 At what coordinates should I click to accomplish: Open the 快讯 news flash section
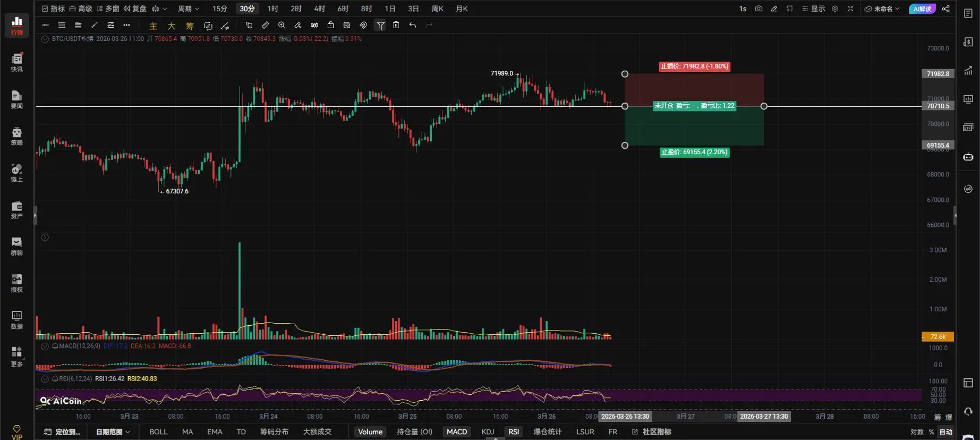click(x=17, y=62)
